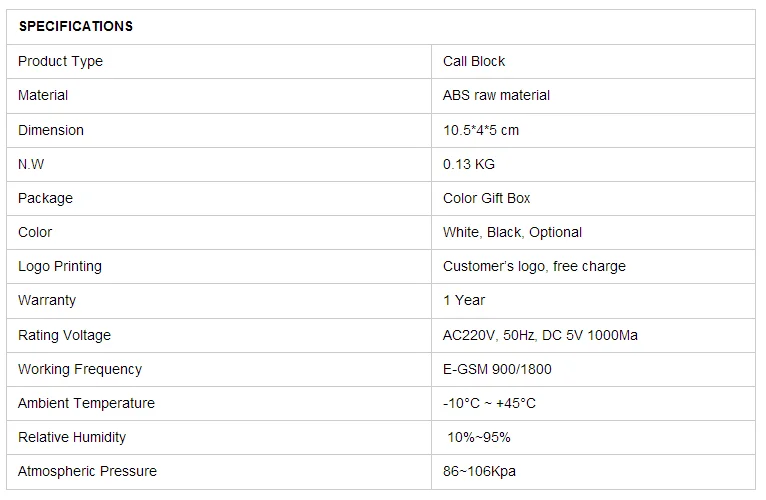
Task: Click Customer's logo, free charge text
Action: coord(534,266)
